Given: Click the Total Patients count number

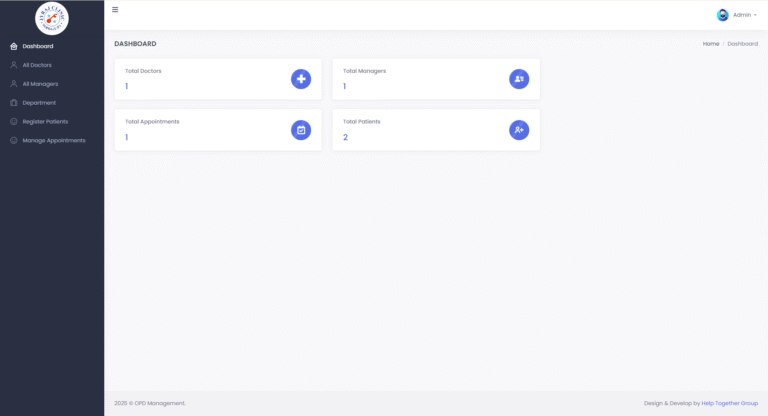Looking at the screenshot, I should [x=345, y=137].
